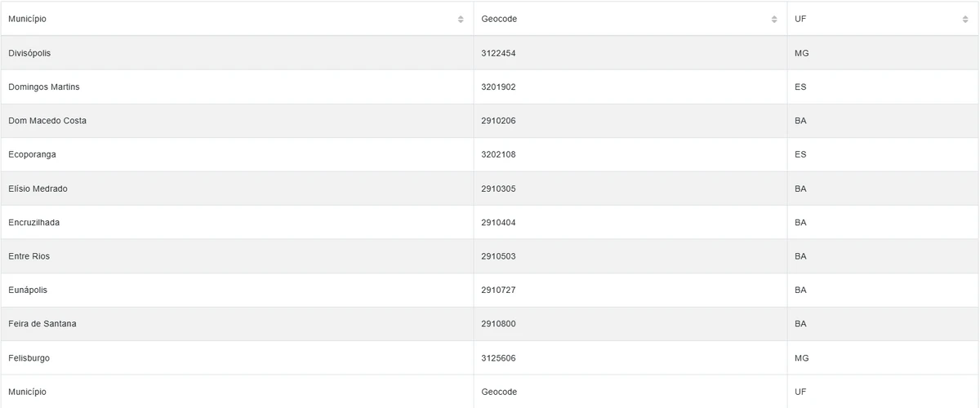Select the Felisburgo municipality cell
This screenshot has width=980, height=408.
coord(29,357)
